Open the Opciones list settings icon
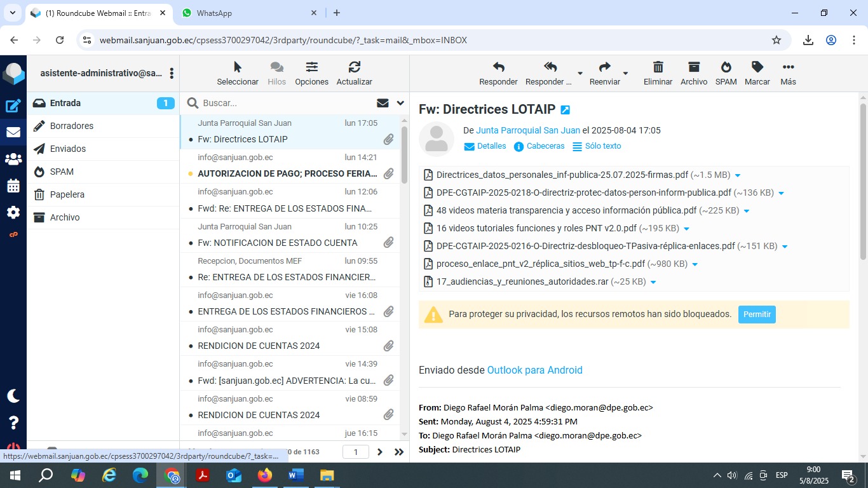This screenshot has height=488, width=868. click(x=311, y=68)
